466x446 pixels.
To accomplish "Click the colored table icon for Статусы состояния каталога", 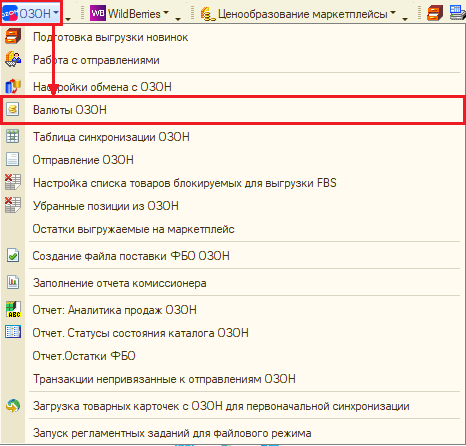I will coord(13,332).
